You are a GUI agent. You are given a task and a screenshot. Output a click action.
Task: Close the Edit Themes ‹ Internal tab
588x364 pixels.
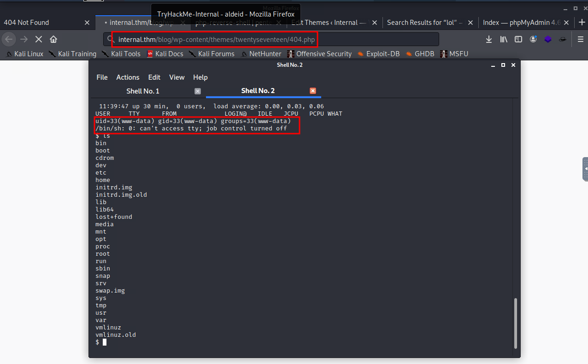[374, 22]
